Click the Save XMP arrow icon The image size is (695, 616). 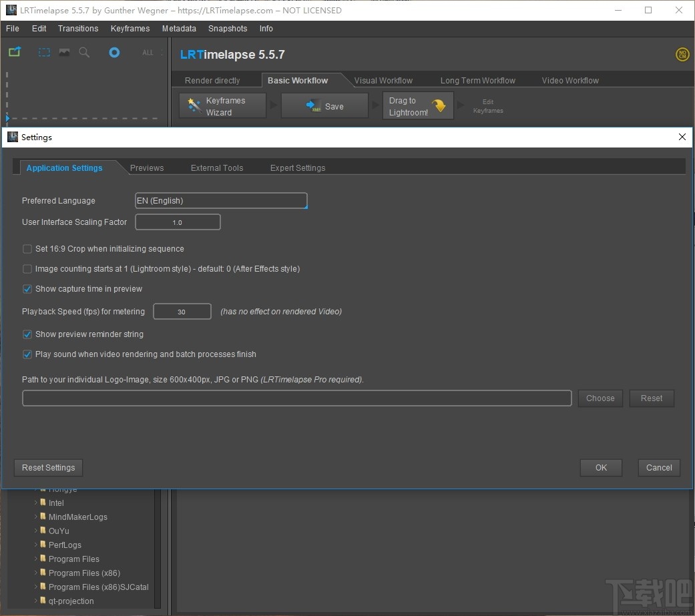click(313, 106)
